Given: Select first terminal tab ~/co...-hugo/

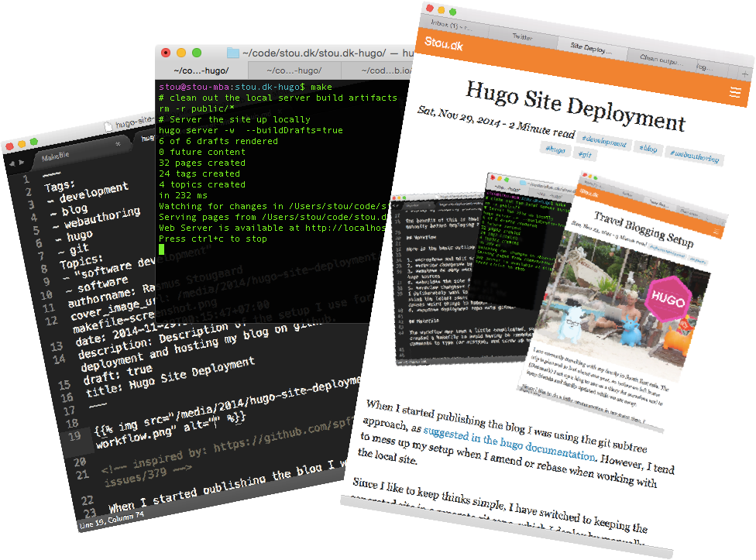Looking at the screenshot, I should tap(201, 70).
